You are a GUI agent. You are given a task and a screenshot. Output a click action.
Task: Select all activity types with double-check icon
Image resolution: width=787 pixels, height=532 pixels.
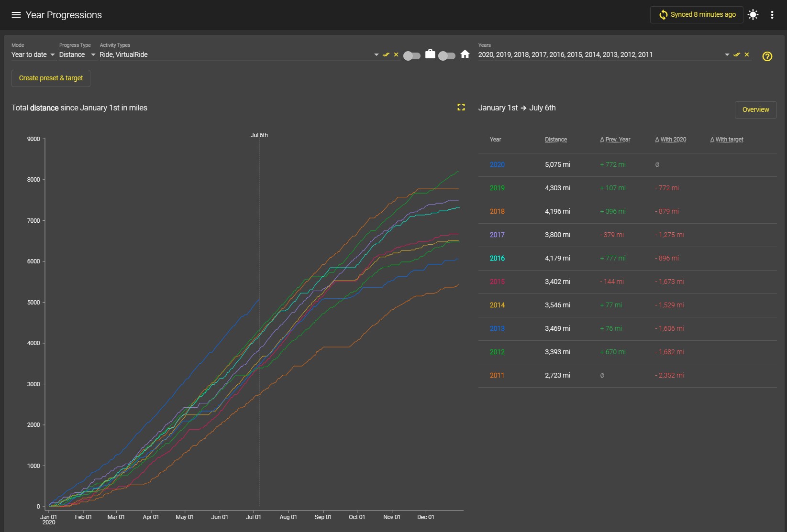click(386, 54)
